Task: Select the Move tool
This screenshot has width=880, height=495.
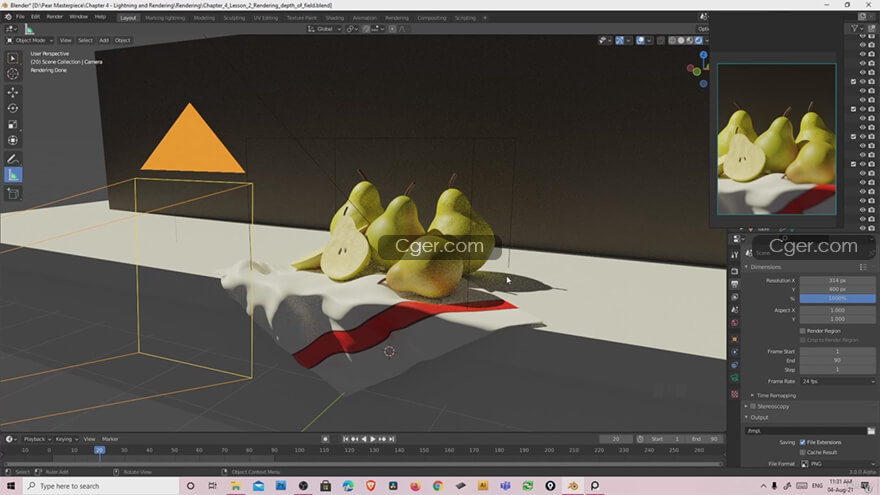Action: [13, 91]
